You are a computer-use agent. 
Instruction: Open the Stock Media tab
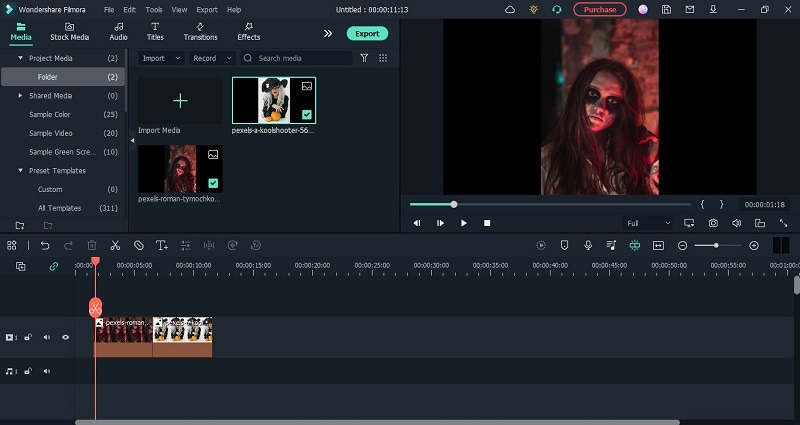coord(69,32)
